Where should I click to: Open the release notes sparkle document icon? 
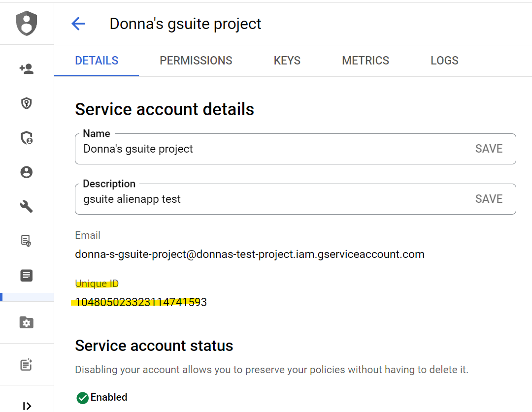27,365
